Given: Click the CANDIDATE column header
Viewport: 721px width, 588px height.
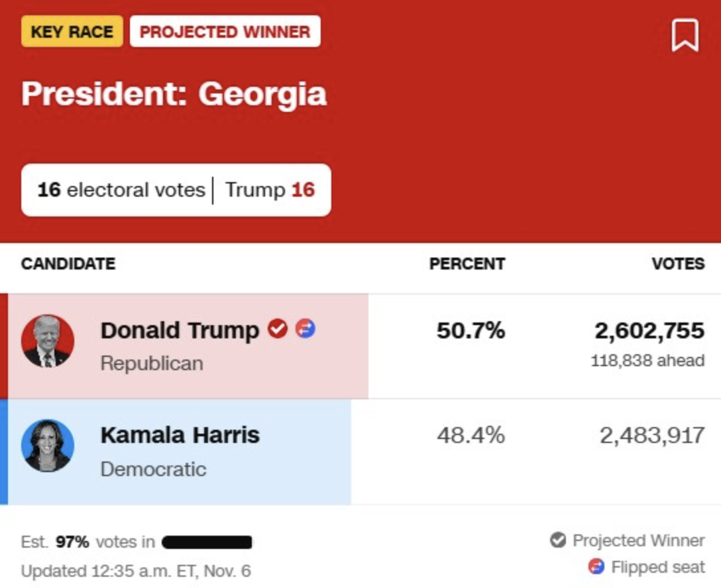Looking at the screenshot, I should pos(68,264).
